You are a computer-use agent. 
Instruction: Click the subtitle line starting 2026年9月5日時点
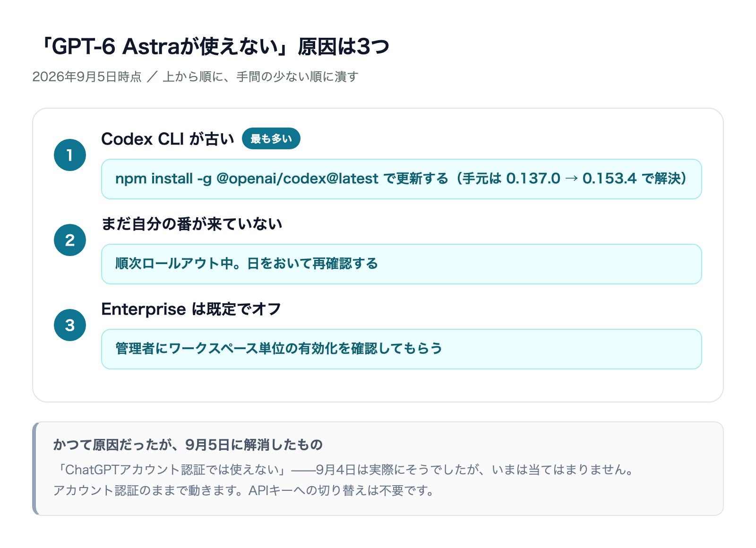pos(195,77)
